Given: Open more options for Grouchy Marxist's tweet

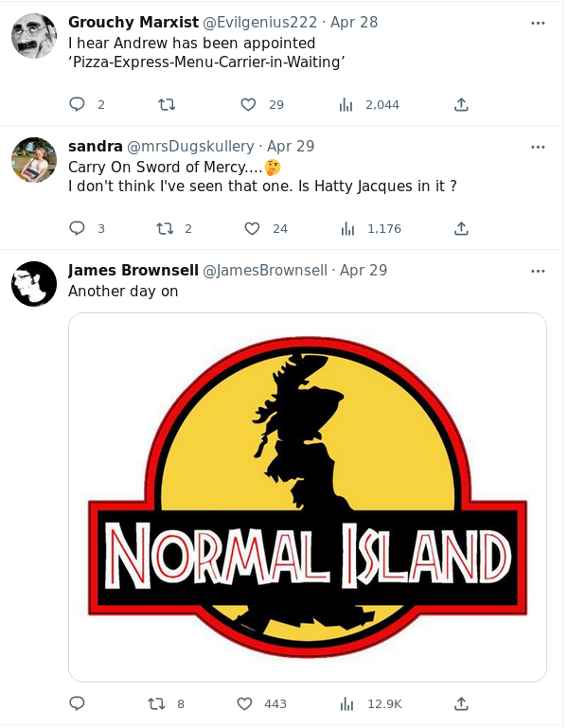Looking at the screenshot, I should click(538, 23).
